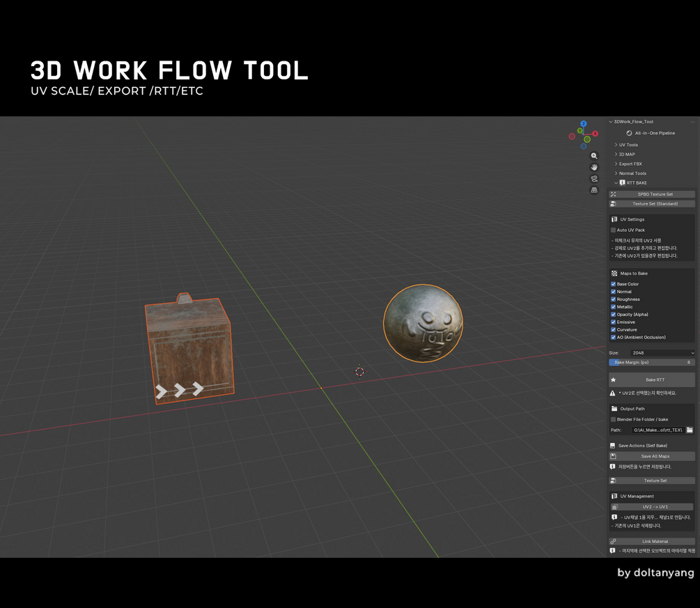This screenshot has height=608, width=700.
Task: Click the UV2 -> UV1 button
Action: 652,507
